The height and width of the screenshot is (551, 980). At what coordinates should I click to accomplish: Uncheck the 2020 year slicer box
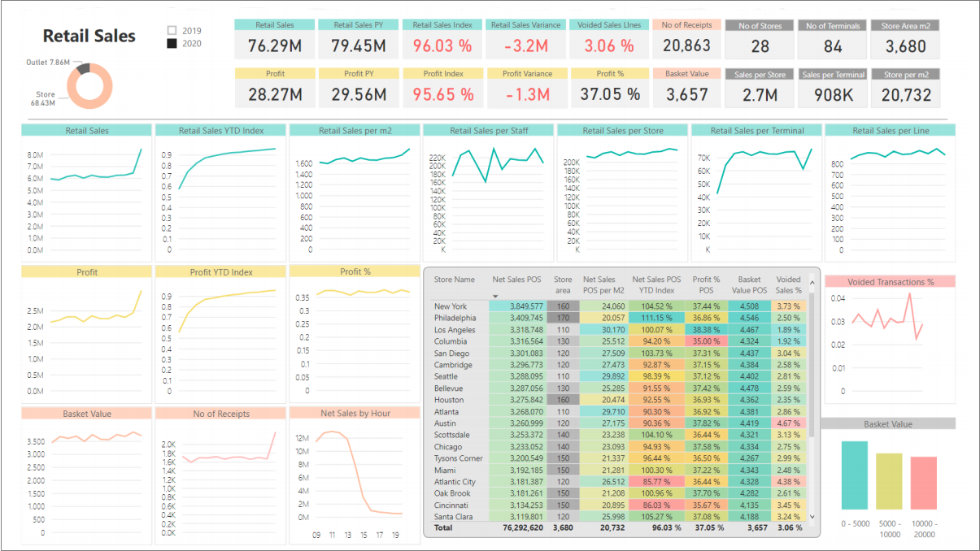pyautogui.click(x=172, y=43)
